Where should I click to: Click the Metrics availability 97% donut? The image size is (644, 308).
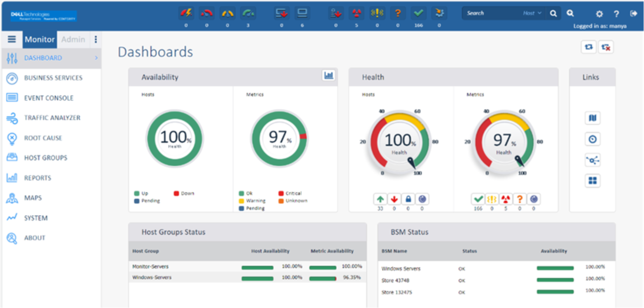click(x=280, y=138)
